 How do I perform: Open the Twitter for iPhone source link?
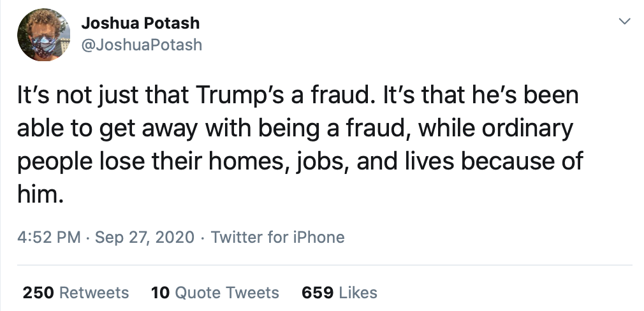point(277,238)
